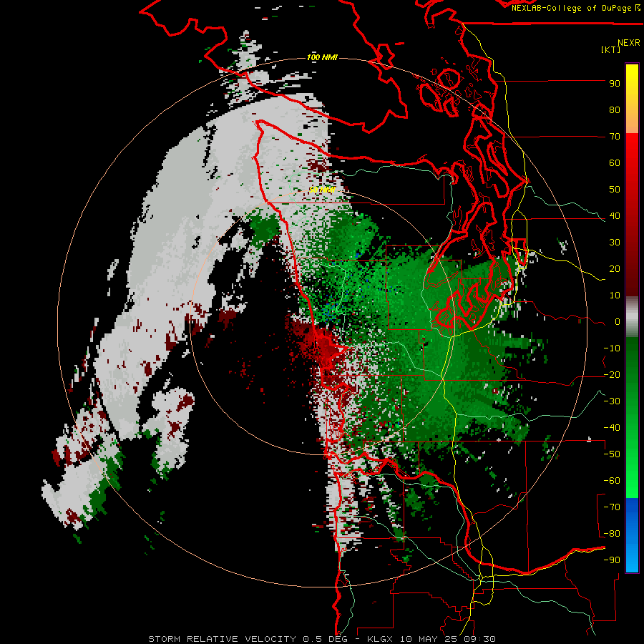
Task: Click the NEXR label above the color bar
Action: pos(629,43)
